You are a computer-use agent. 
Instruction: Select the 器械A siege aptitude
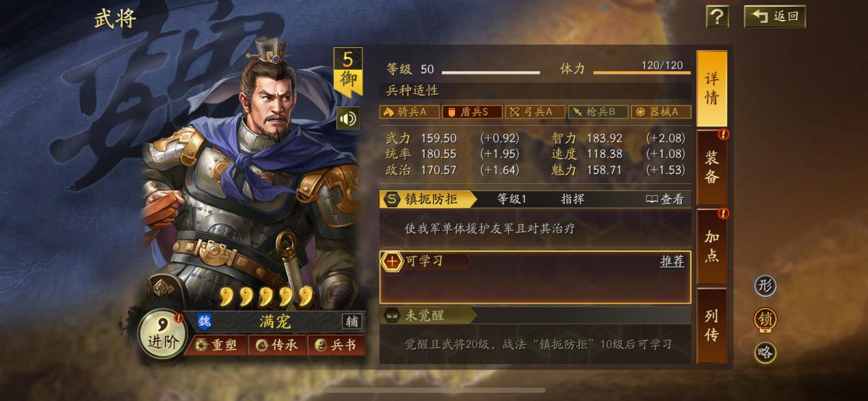661,112
